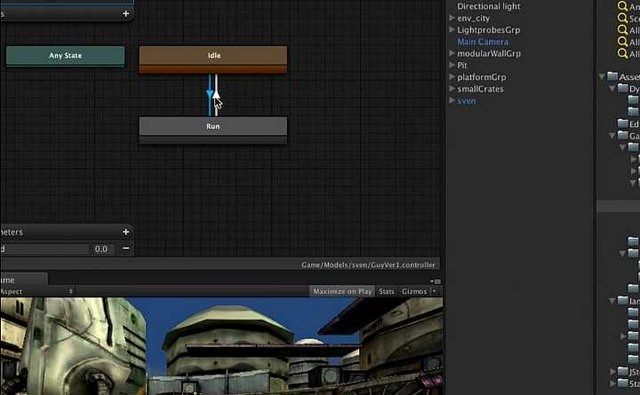Collapse the 'Ian' project folder
Screen dimensions: 640x395
pos(612,301)
